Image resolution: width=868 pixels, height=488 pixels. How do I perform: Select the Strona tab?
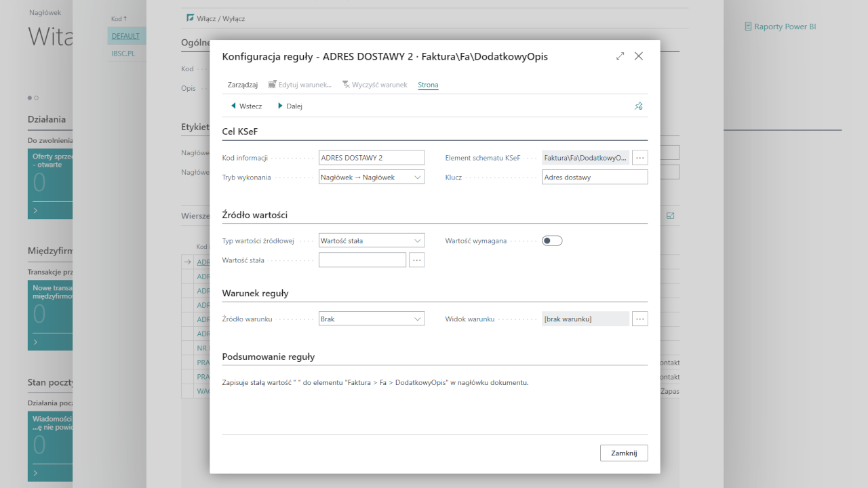(428, 85)
